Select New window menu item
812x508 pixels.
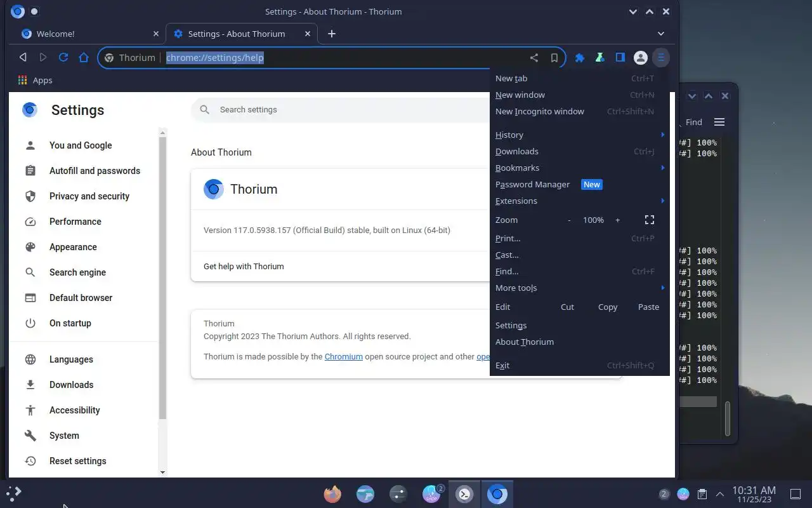point(579,95)
